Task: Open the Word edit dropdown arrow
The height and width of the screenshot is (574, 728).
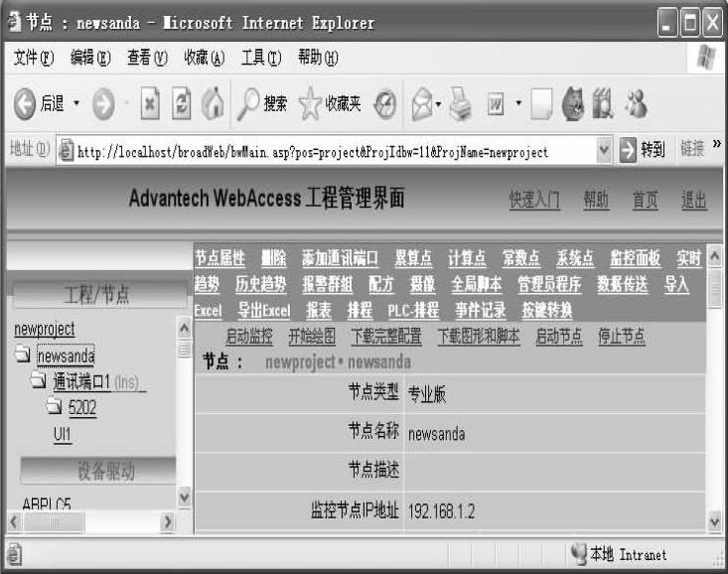Action: click(x=518, y=103)
